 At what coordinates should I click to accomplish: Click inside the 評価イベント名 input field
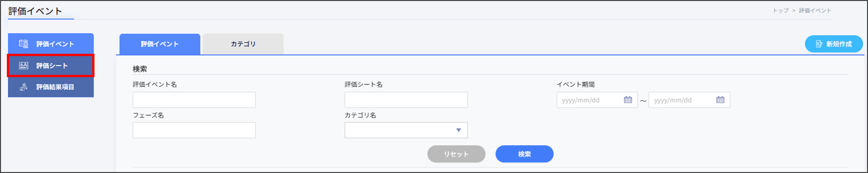(x=194, y=100)
